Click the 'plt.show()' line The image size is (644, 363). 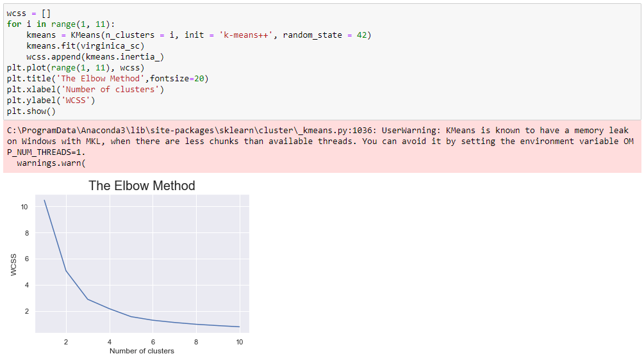(31, 111)
